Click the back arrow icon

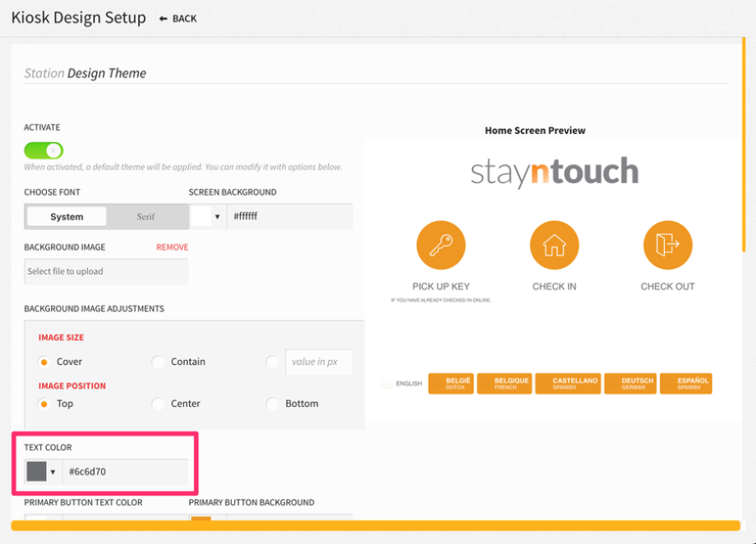click(x=164, y=19)
